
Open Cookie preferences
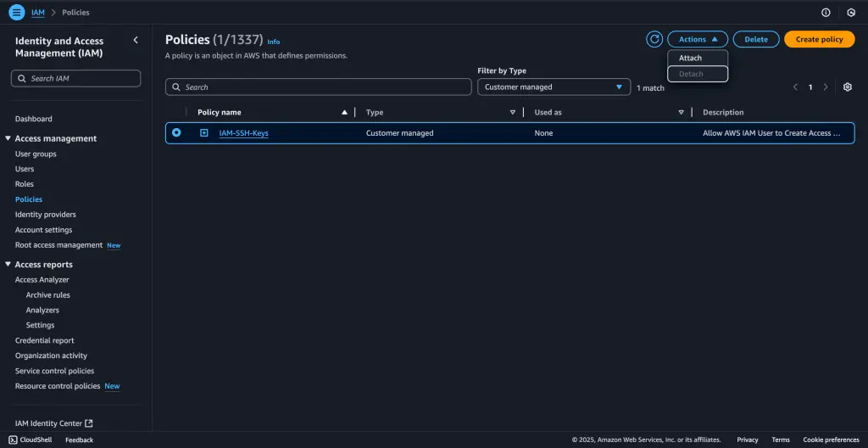[831, 440]
